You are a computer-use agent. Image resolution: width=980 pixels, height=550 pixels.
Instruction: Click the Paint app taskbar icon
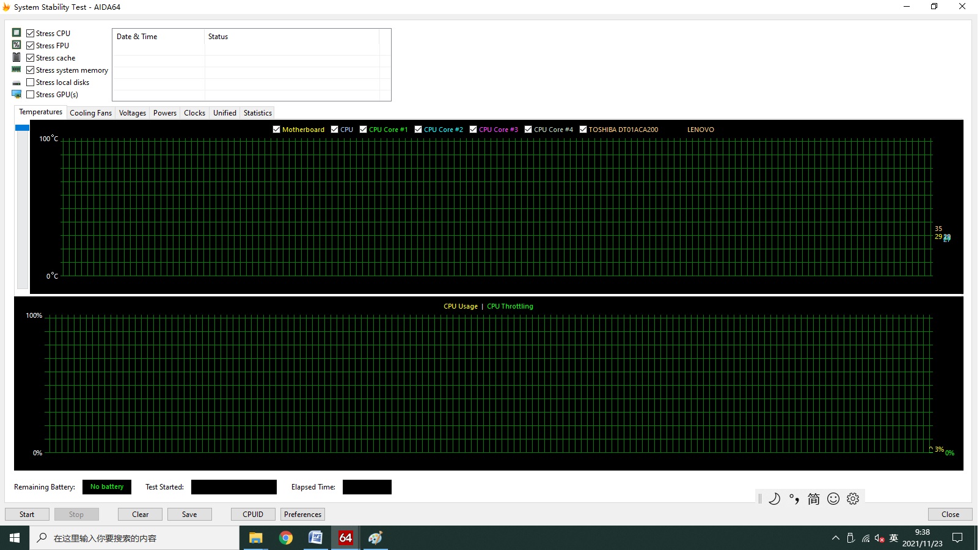[375, 538]
